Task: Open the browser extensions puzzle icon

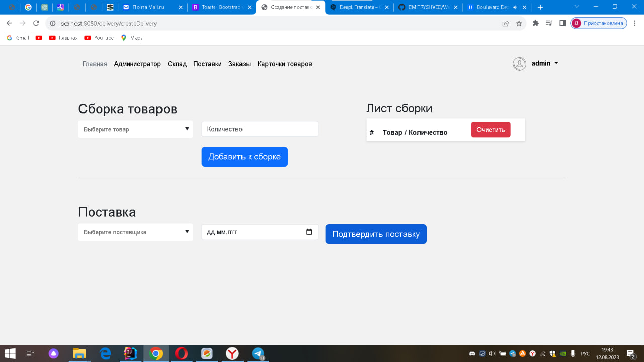Action: (x=535, y=23)
